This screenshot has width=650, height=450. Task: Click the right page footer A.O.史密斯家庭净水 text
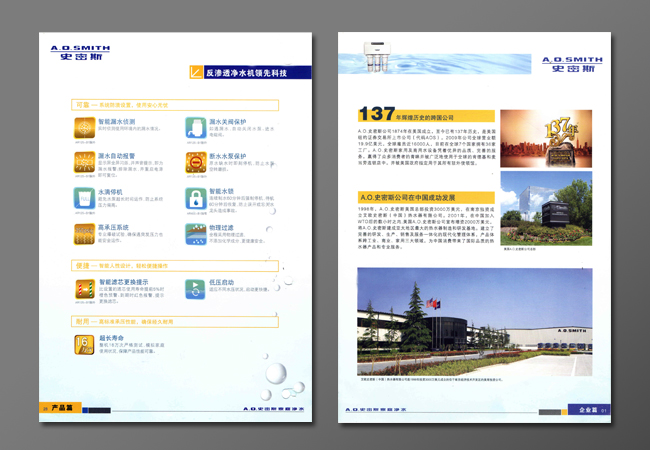[376, 409]
